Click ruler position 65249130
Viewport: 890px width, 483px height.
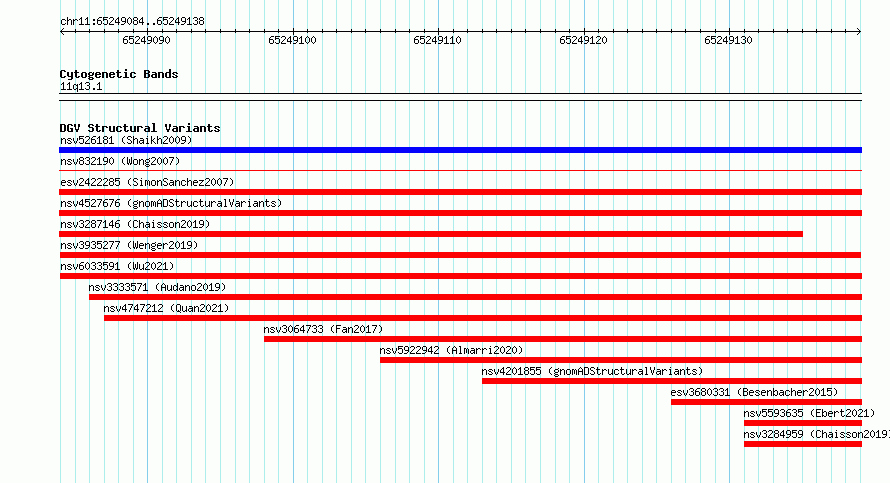tap(728, 40)
